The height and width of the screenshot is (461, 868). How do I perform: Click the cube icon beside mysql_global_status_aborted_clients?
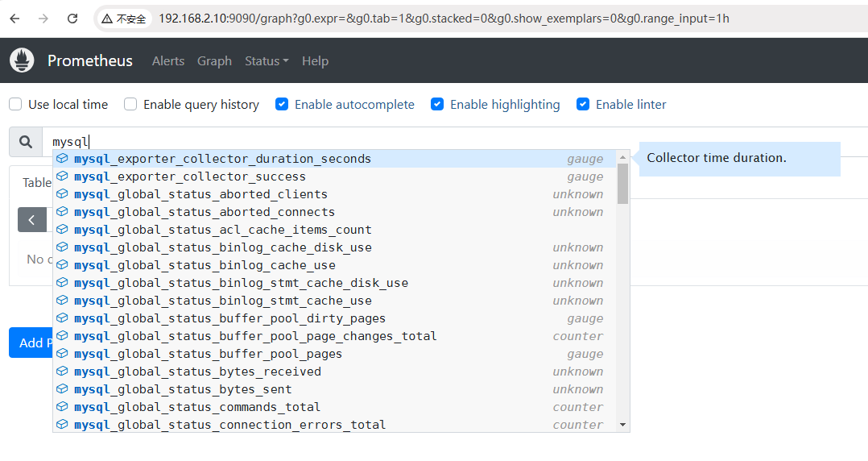62,194
